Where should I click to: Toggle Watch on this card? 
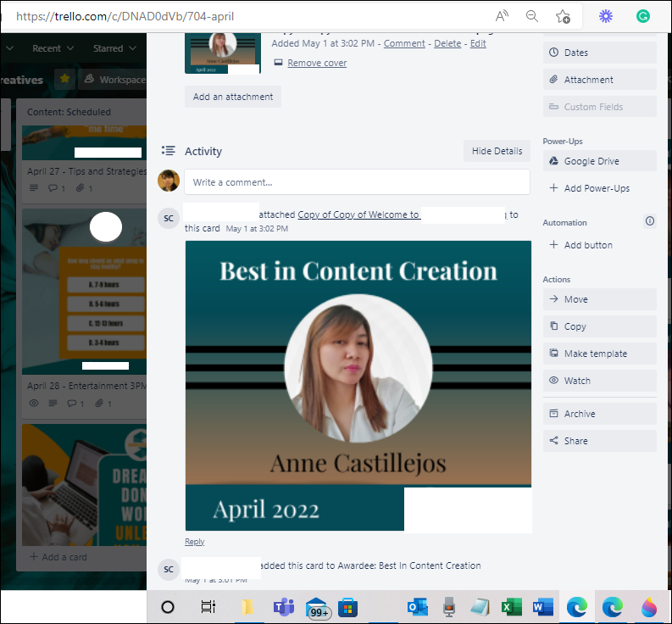coord(600,381)
